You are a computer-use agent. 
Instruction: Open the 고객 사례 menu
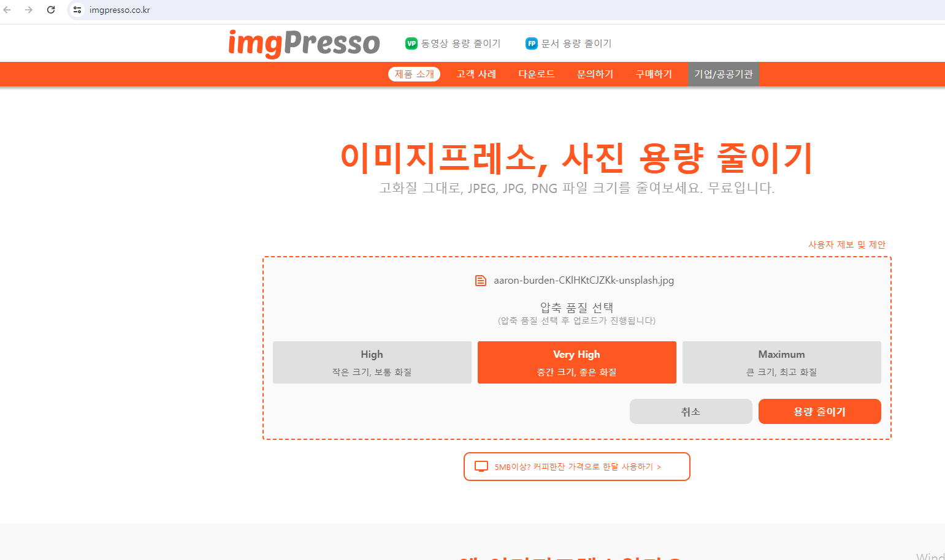(x=476, y=74)
